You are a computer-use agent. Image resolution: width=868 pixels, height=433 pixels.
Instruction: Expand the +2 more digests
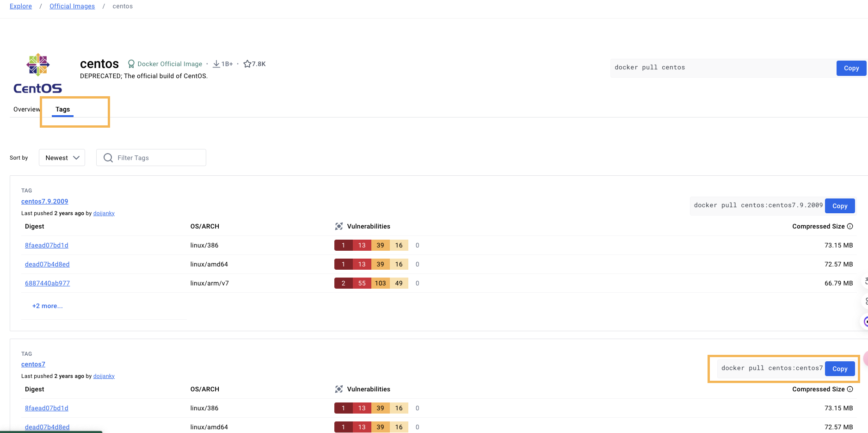click(x=47, y=306)
